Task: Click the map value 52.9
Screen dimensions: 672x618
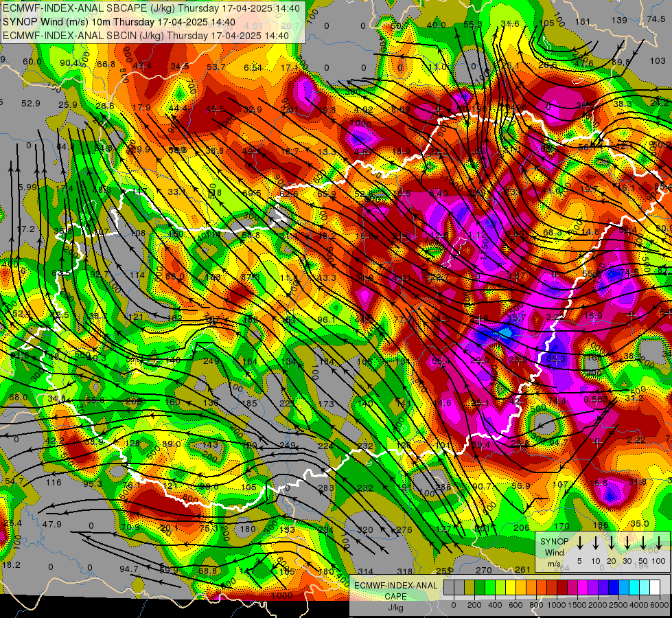Action: point(30,104)
